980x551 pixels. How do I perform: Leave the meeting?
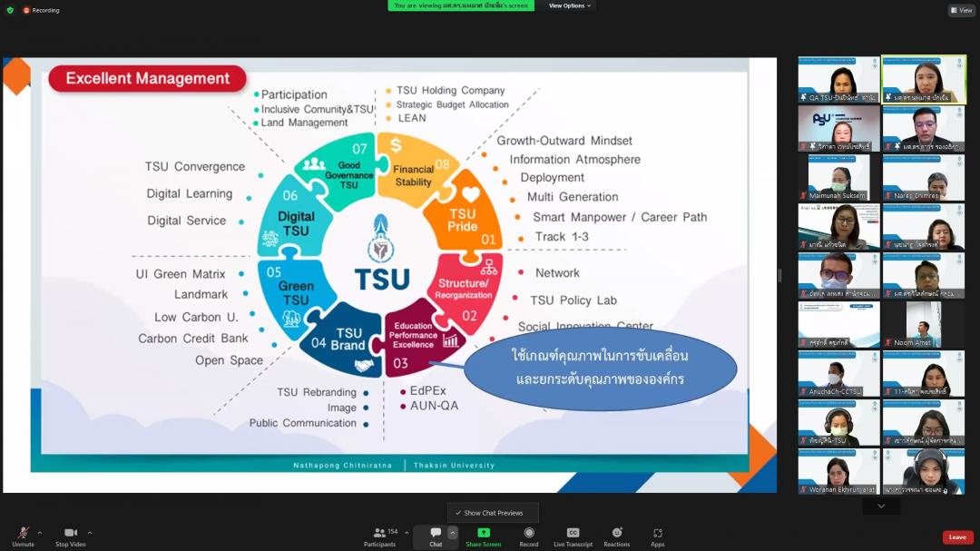pyautogui.click(x=957, y=537)
